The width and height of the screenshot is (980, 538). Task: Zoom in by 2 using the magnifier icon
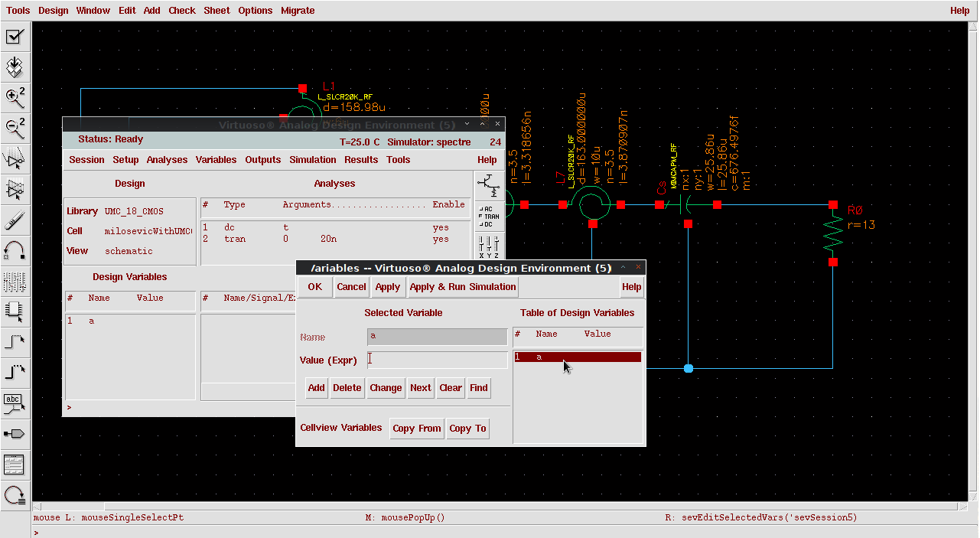15,97
